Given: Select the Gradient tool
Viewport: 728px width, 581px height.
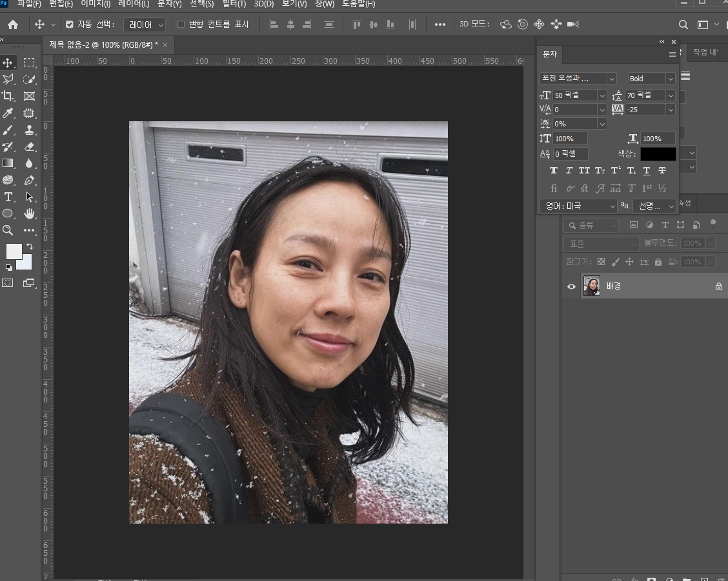Looking at the screenshot, I should click(x=8, y=163).
